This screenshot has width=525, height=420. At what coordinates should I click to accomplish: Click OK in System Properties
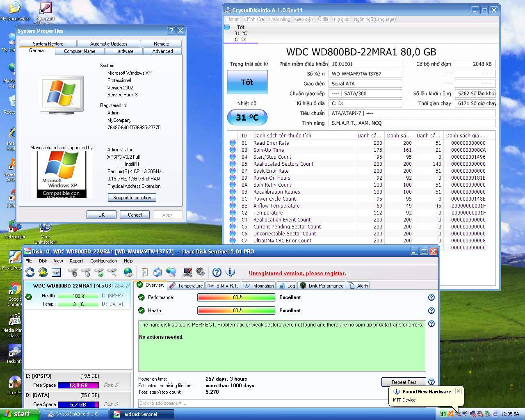tap(101, 215)
